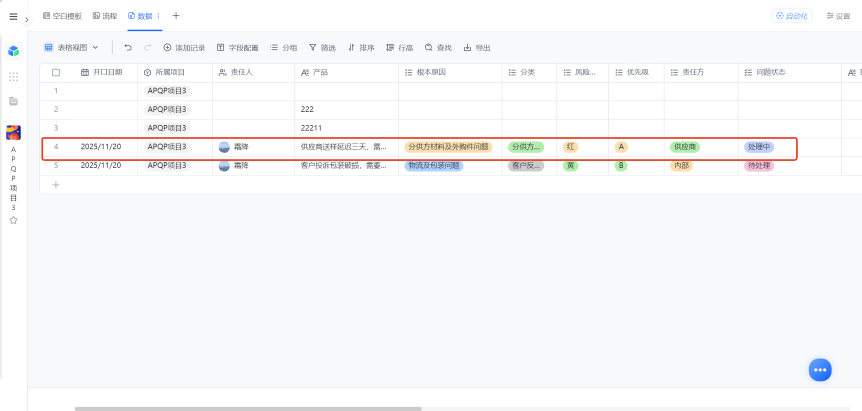Click 供应商送样延迟三天 product cell
The height and width of the screenshot is (411, 862).
[x=346, y=147]
